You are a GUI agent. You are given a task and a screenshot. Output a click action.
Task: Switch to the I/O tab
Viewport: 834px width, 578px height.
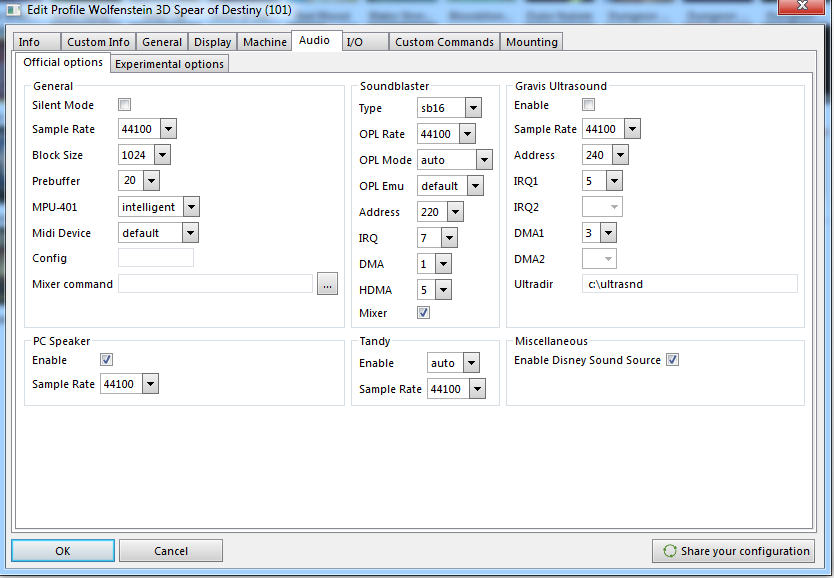click(366, 42)
